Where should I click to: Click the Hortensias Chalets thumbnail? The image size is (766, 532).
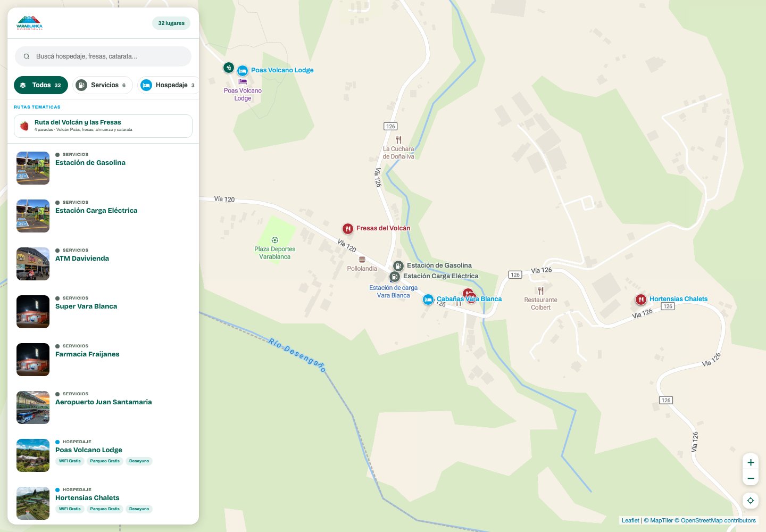point(33,503)
